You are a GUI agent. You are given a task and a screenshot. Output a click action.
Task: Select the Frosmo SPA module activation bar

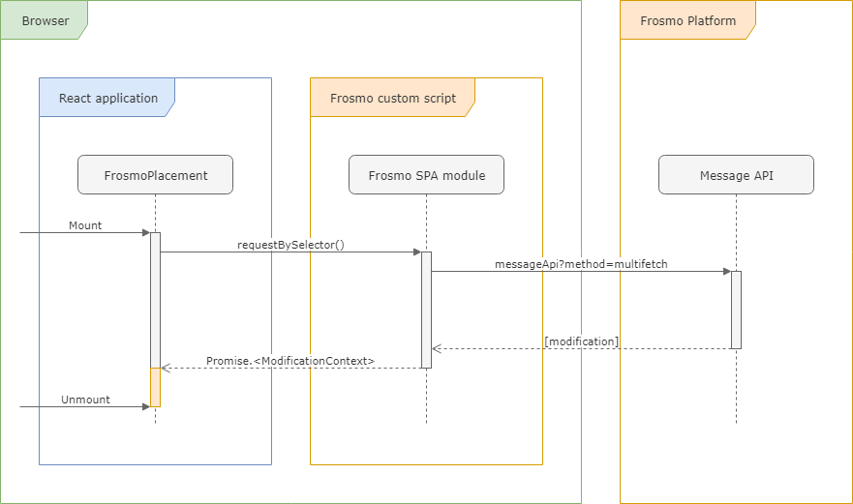pos(426,310)
